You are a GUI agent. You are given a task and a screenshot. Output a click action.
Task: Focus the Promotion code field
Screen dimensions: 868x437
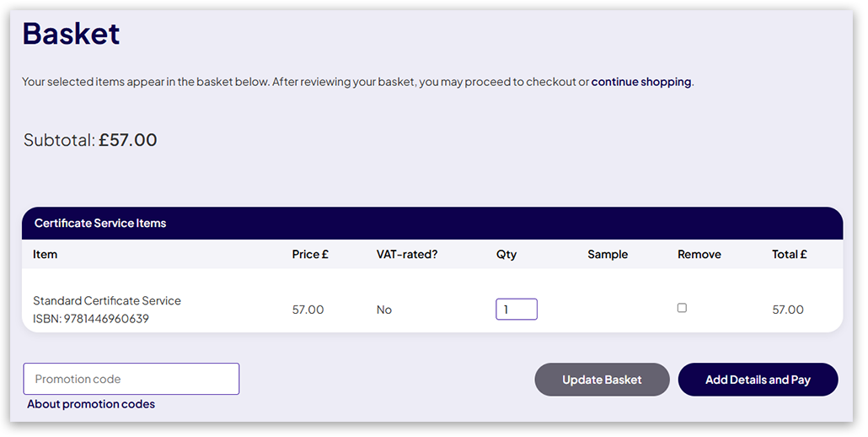(x=131, y=379)
